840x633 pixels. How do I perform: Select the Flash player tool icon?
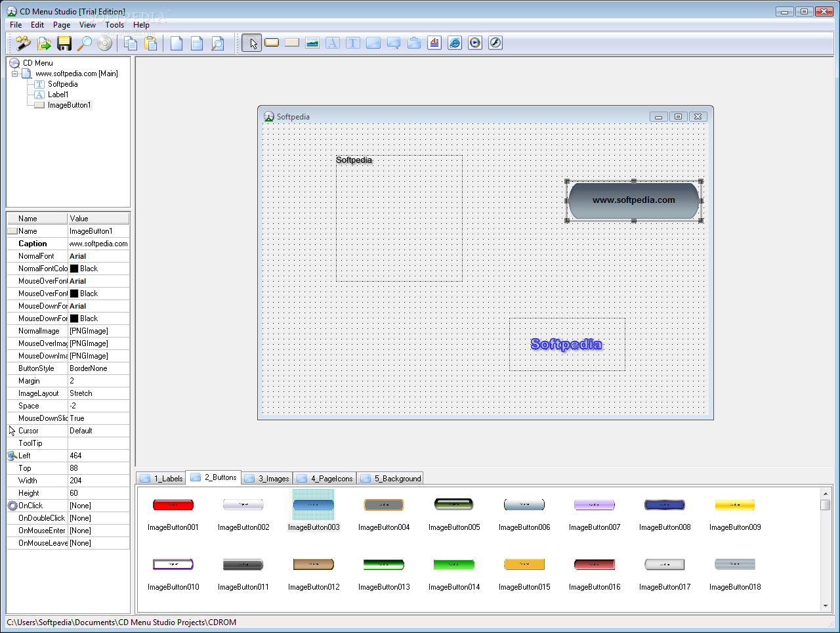pos(495,43)
